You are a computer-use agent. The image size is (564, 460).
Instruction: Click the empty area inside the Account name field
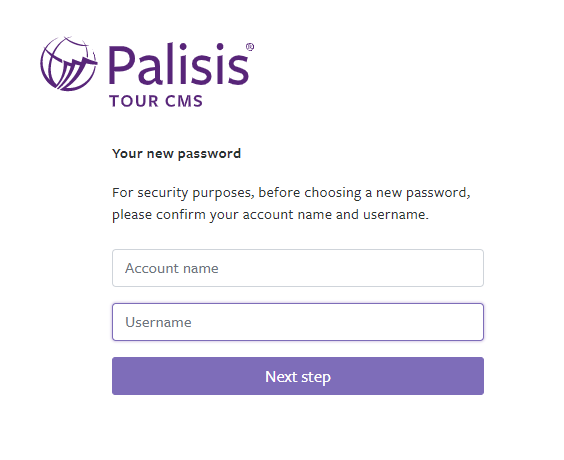click(x=352, y=268)
